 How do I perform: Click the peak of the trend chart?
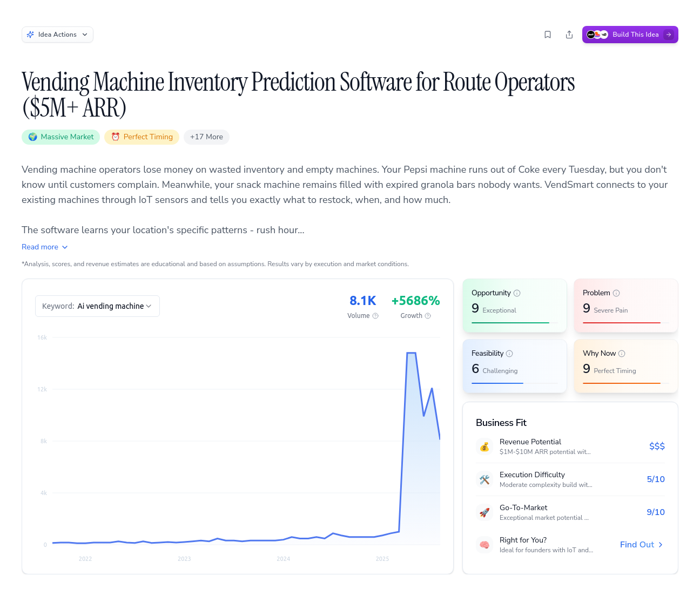[411, 353]
